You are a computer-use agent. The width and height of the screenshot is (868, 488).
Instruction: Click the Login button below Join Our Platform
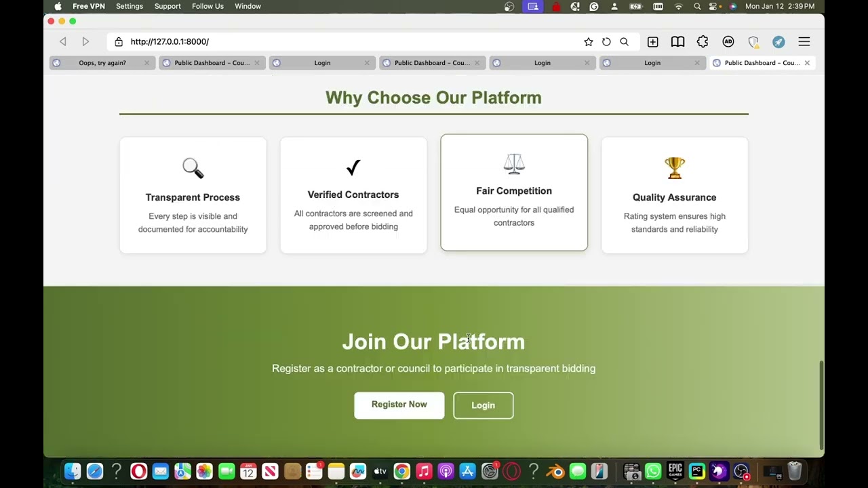[484, 405]
